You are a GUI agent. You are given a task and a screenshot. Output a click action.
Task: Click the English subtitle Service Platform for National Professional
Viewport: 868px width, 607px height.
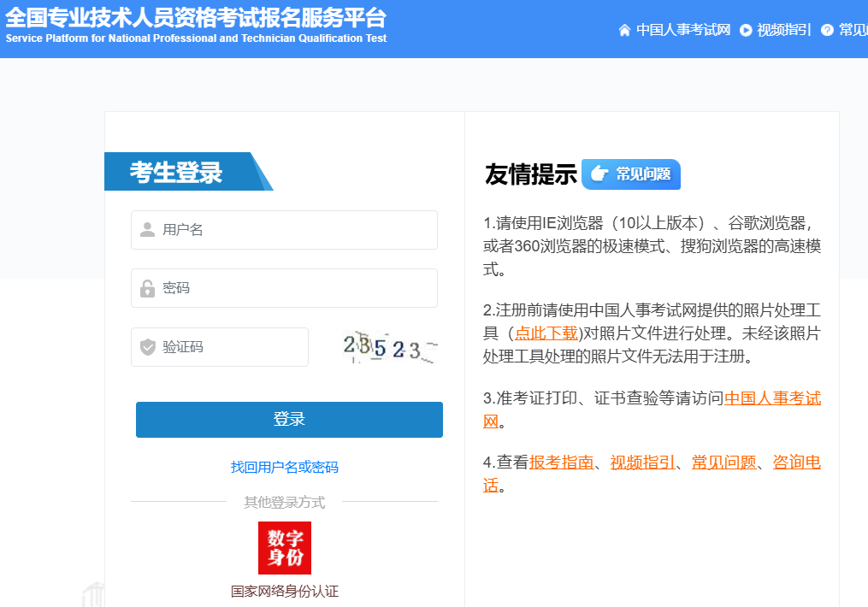(x=196, y=38)
